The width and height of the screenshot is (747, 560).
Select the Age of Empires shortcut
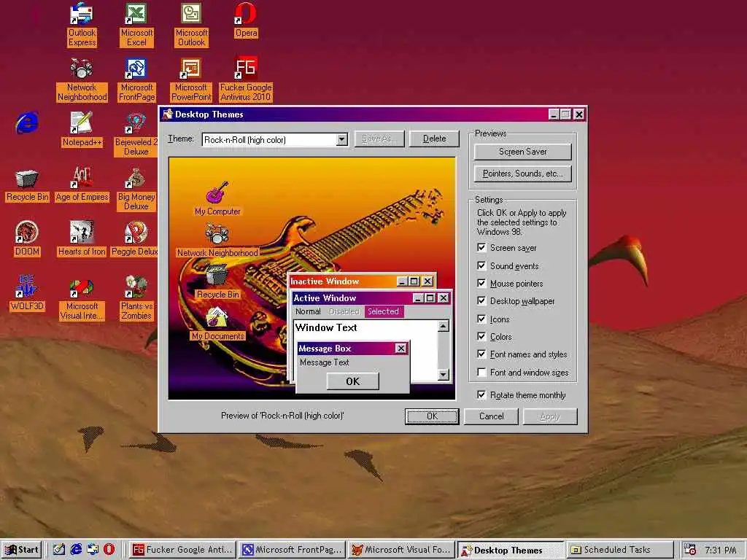coord(82,184)
